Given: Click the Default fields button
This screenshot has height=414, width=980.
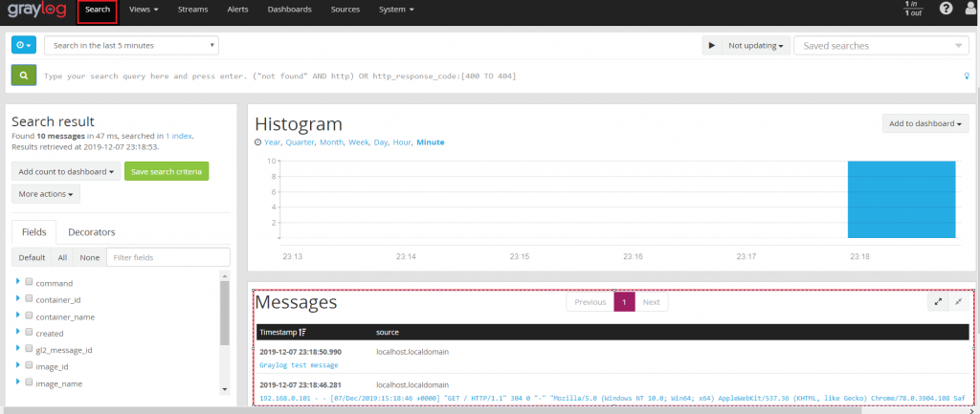Looking at the screenshot, I should [32, 257].
